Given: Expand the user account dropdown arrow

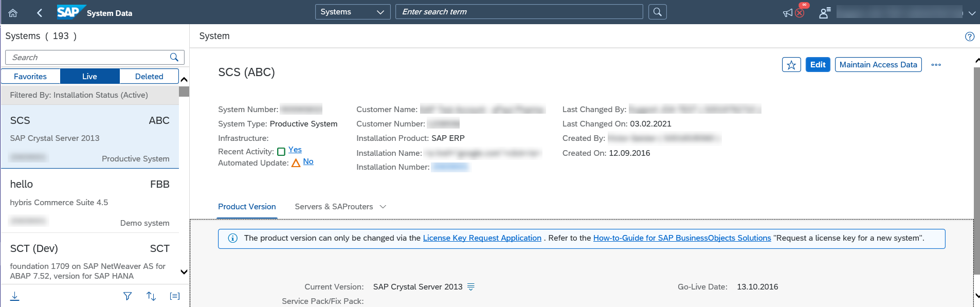Looking at the screenshot, I should (x=972, y=13).
